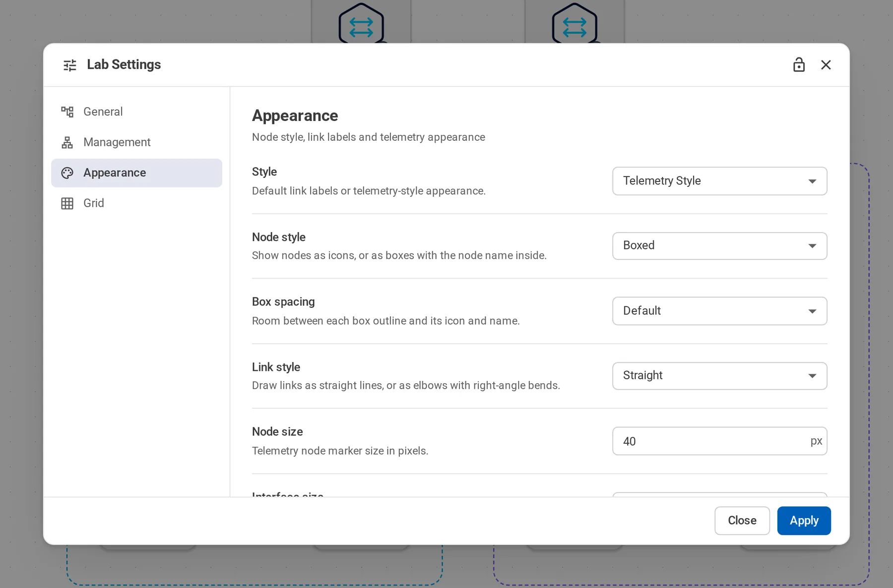The height and width of the screenshot is (588, 893).
Task: Click the Close button
Action: pyautogui.click(x=742, y=521)
